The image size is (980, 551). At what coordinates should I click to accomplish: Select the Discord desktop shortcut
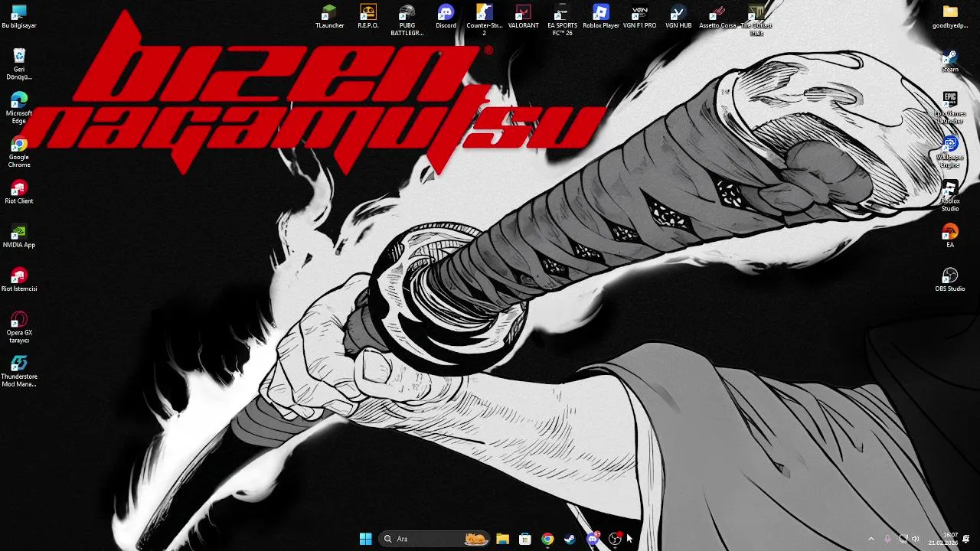click(x=446, y=17)
